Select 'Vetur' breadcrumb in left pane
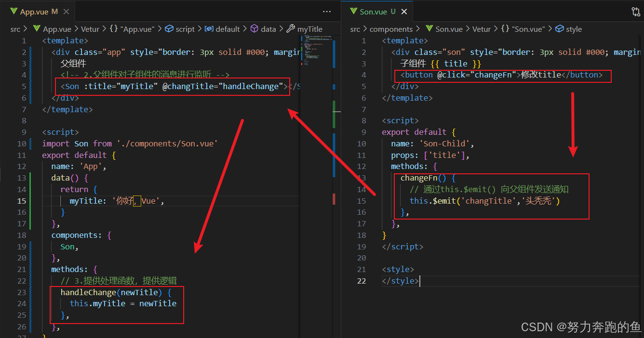The height and width of the screenshot is (338, 644). (x=89, y=29)
